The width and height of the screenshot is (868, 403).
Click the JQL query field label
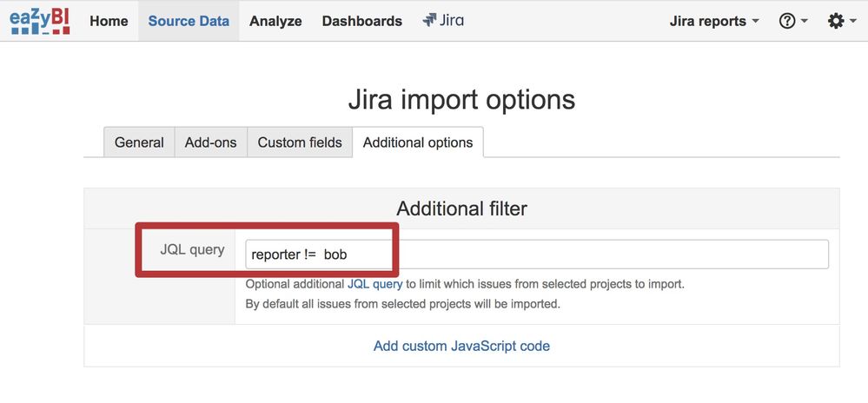(x=192, y=249)
